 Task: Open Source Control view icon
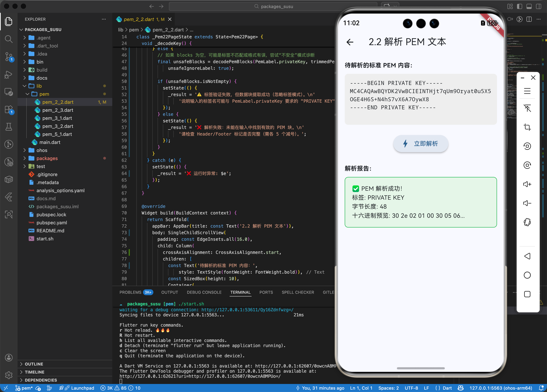(9, 57)
